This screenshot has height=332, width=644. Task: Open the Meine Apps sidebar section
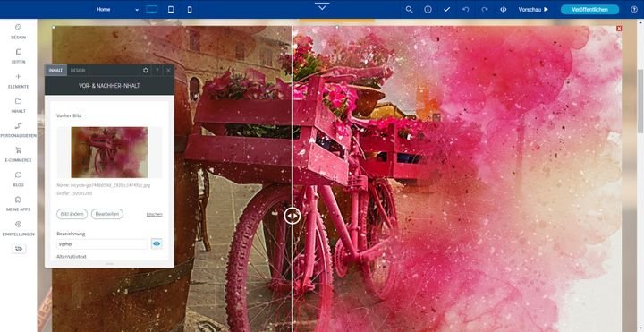click(x=18, y=204)
